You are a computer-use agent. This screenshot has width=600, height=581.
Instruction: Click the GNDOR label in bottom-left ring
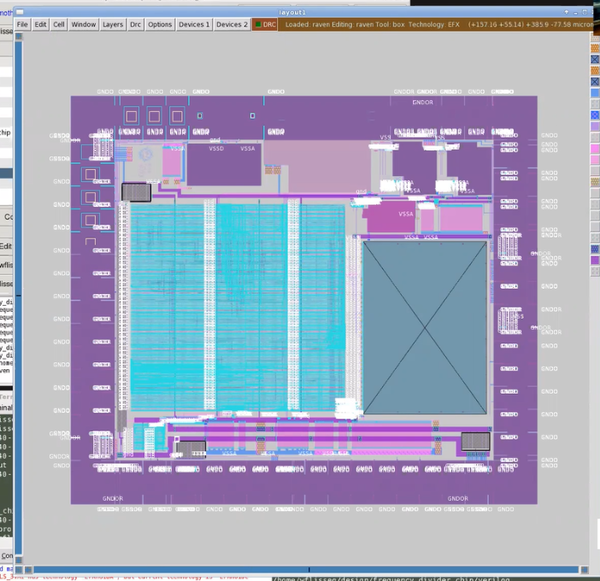[113, 499]
